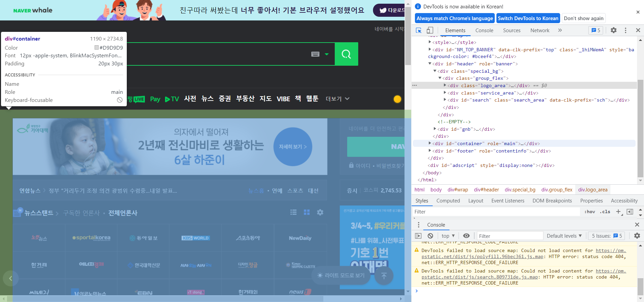Open live expression eye icon
Viewport: 644px width, 302px height.
[x=466, y=236]
